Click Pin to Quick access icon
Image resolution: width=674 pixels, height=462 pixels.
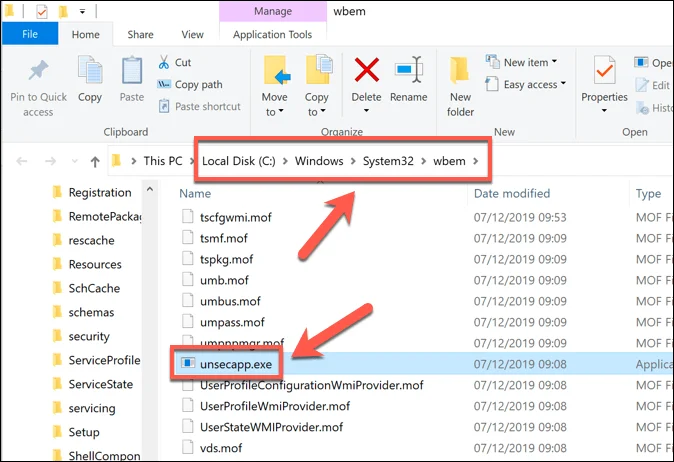pos(38,70)
